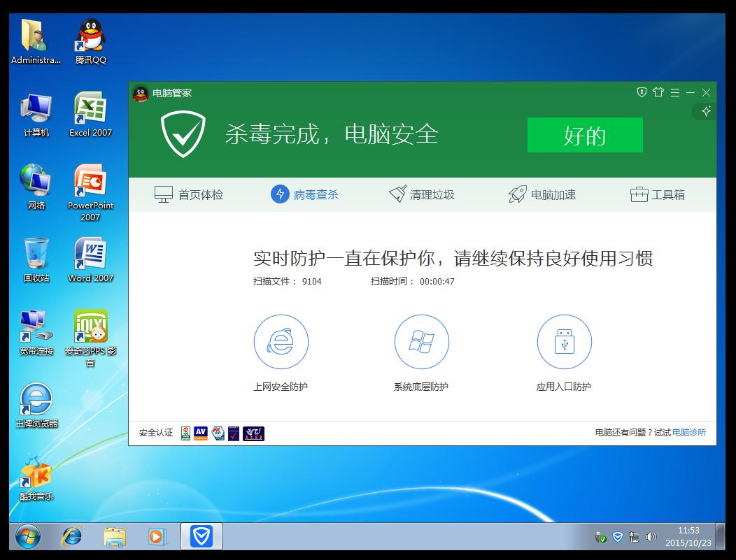Select the 回收站 recycle bin icon

tap(36, 260)
